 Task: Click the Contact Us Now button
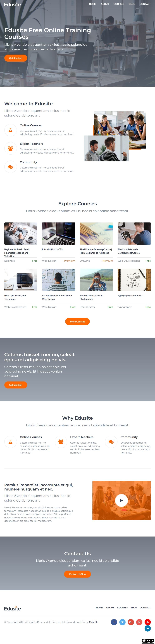pos(77,574)
